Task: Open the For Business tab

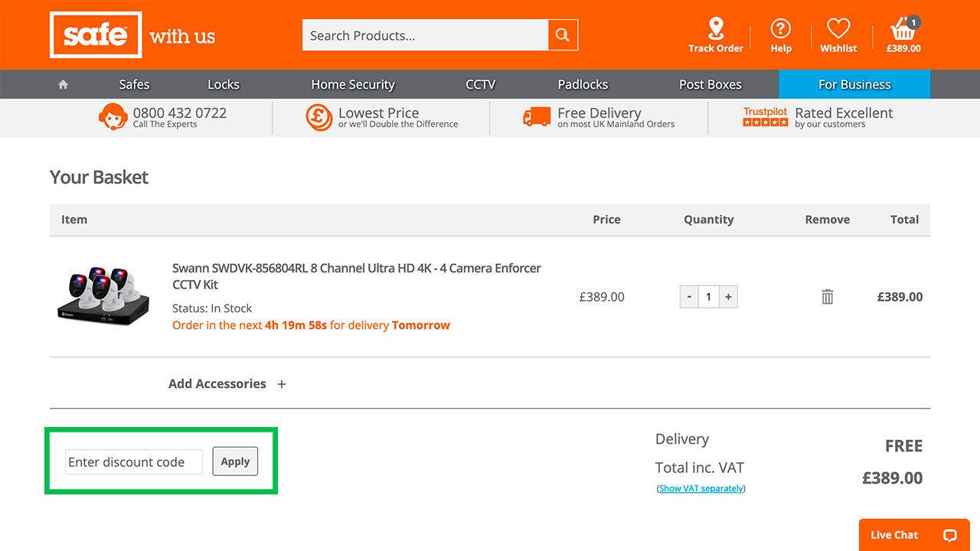Action: 854,84
